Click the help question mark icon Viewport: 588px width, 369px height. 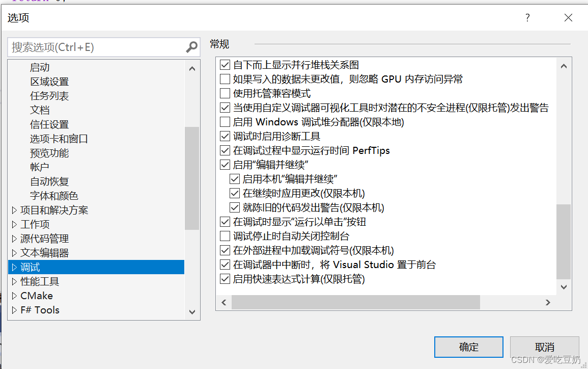click(527, 18)
